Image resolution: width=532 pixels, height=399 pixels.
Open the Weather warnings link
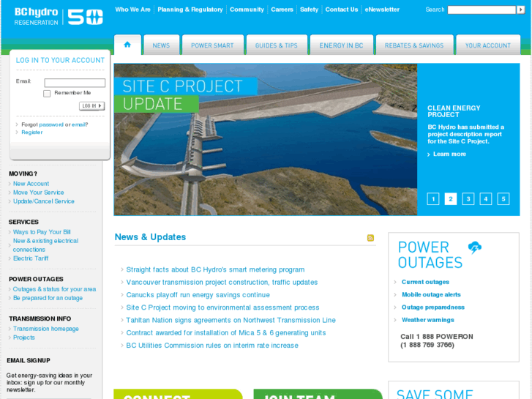point(427,320)
